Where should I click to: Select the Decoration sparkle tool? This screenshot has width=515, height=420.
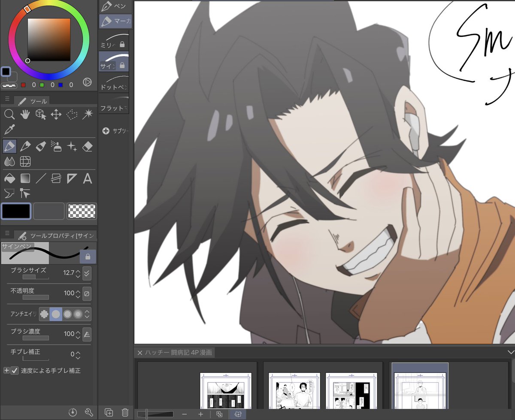[72, 147]
